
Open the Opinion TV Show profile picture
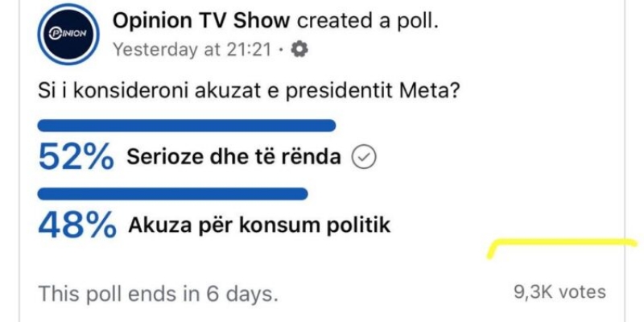pyautogui.click(x=68, y=34)
